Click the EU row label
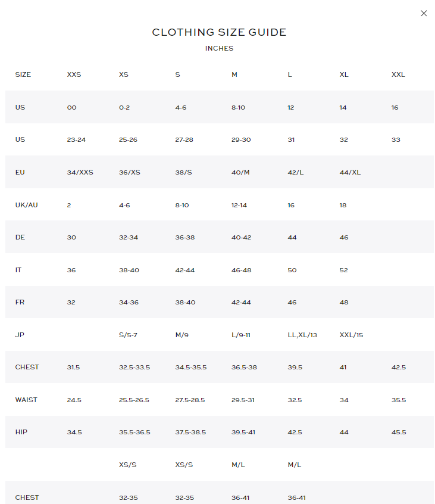 20,173
